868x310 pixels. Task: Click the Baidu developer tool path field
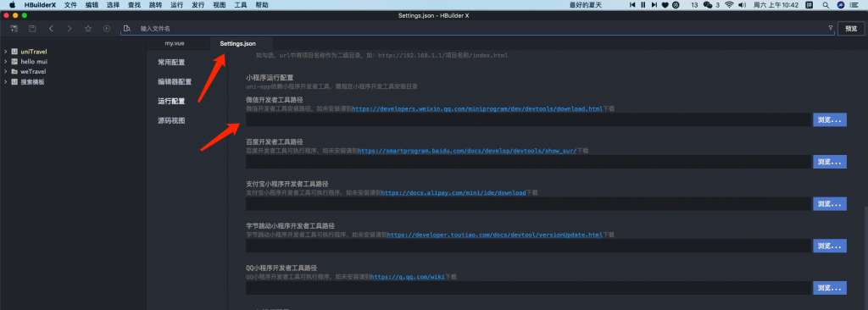click(528, 162)
